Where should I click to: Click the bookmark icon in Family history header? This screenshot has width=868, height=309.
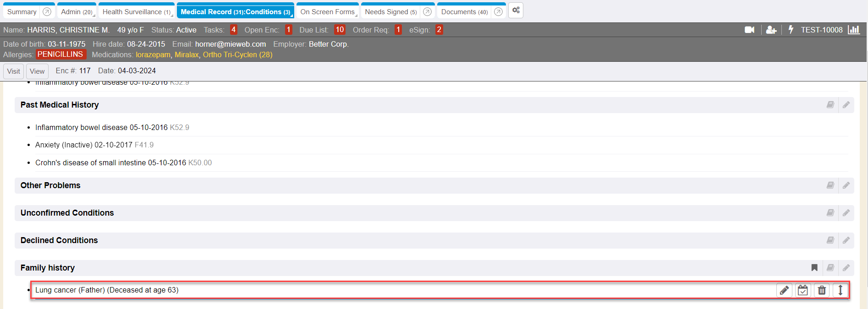click(814, 268)
